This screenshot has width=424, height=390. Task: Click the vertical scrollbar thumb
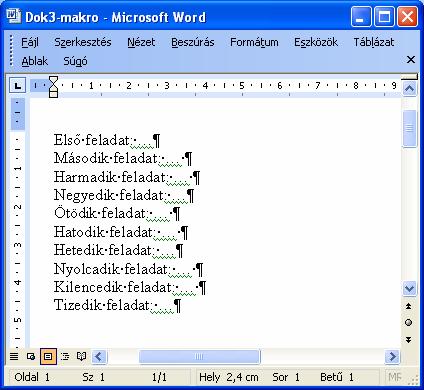(409, 128)
